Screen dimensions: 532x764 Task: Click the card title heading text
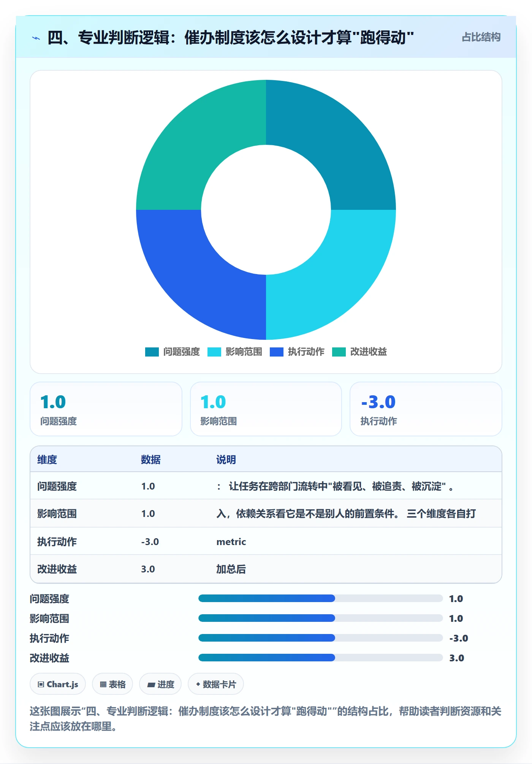pos(230,38)
